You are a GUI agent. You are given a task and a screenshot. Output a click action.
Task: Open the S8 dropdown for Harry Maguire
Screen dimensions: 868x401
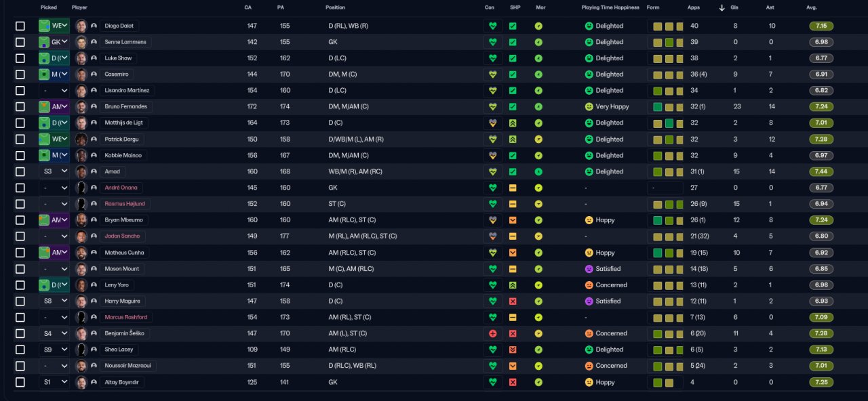[x=54, y=301]
